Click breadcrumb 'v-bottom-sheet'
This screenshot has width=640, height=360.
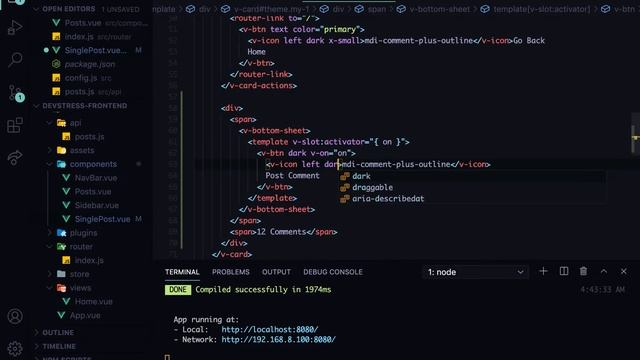click(439, 9)
